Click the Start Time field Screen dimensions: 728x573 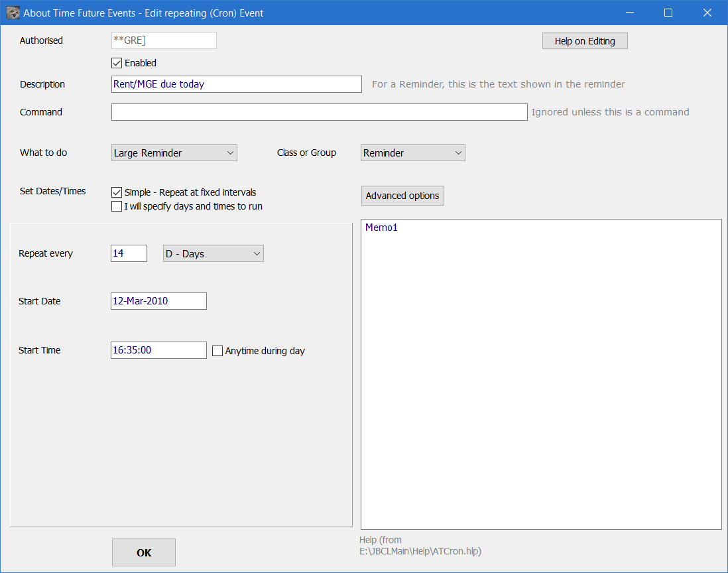point(158,350)
